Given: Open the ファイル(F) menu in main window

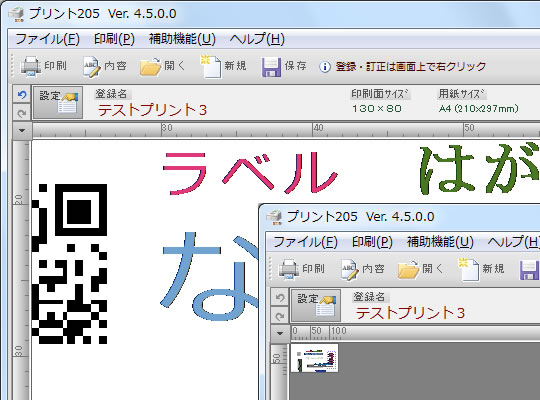Looking at the screenshot, I should tap(48, 39).
